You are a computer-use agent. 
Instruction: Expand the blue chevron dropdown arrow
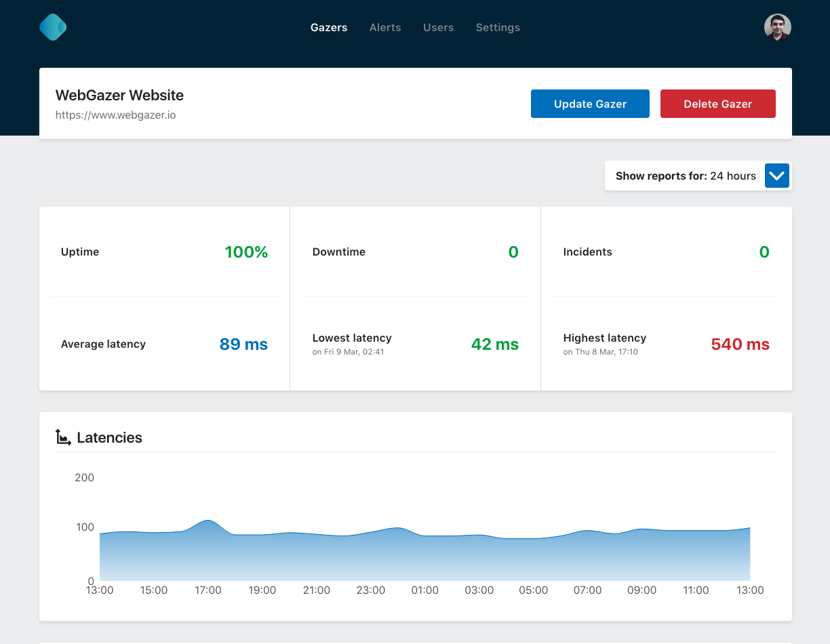click(x=777, y=176)
